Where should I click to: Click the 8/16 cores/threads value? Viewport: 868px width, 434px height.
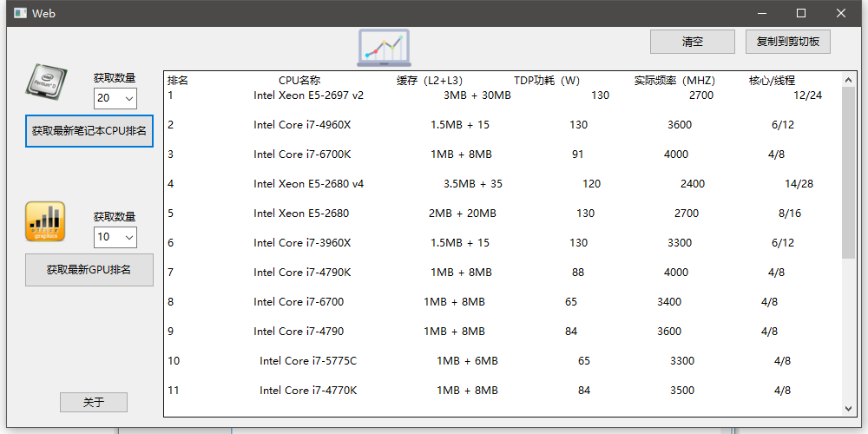tap(789, 214)
